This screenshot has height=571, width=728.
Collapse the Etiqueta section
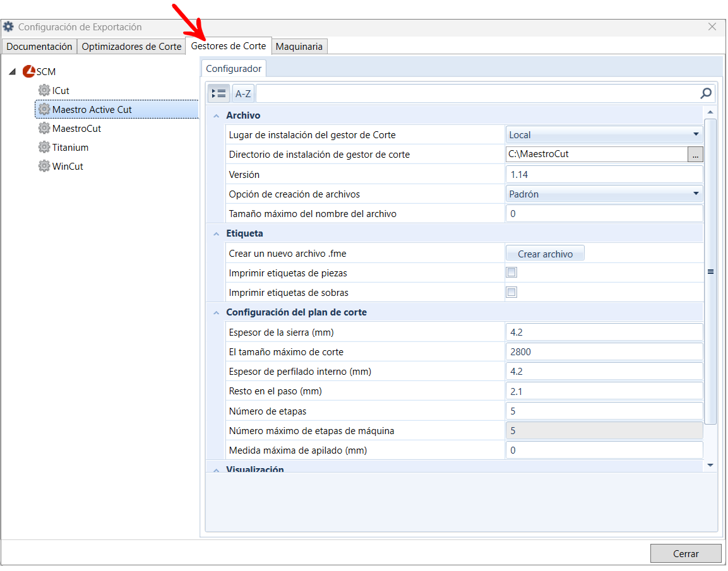(x=217, y=234)
